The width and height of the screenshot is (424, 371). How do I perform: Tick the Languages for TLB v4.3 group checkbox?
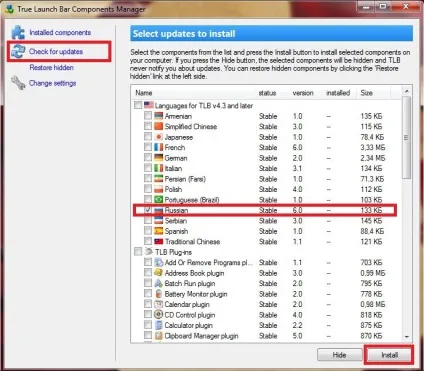[x=138, y=105]
